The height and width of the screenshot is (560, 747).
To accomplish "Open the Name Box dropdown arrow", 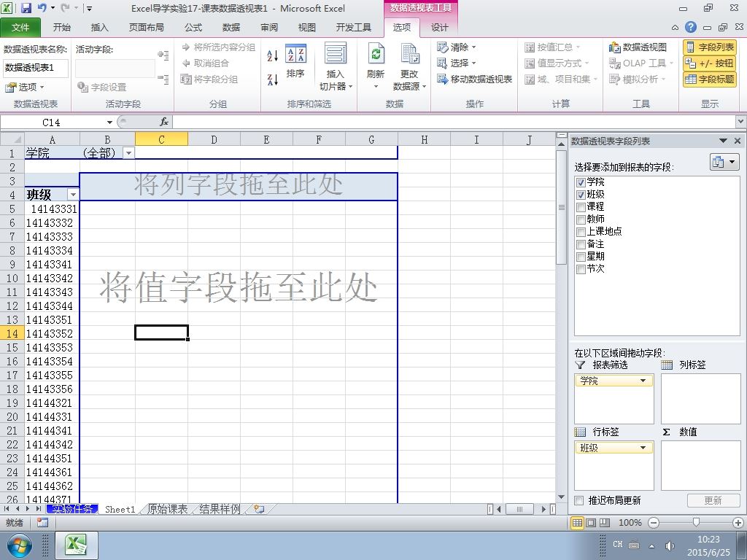I will [x=109, y=122].
